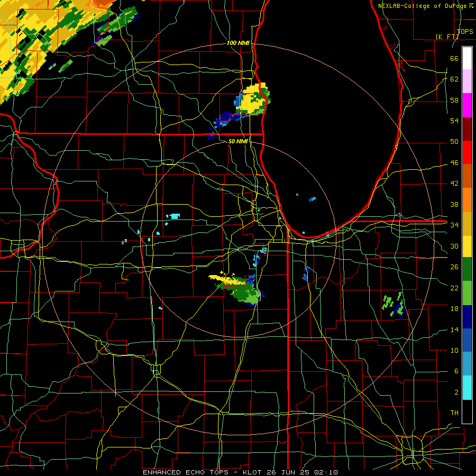Click the '54' legend value
476x476 pixels.
pos(454,121)
